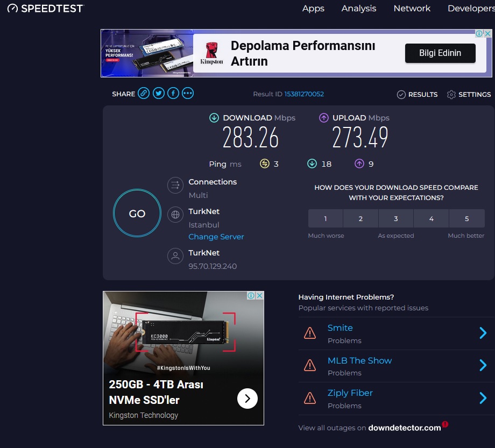The width and height of the screenshot is (495, 448).
Task: Share result on Twitter
Action: coord(159,94)
